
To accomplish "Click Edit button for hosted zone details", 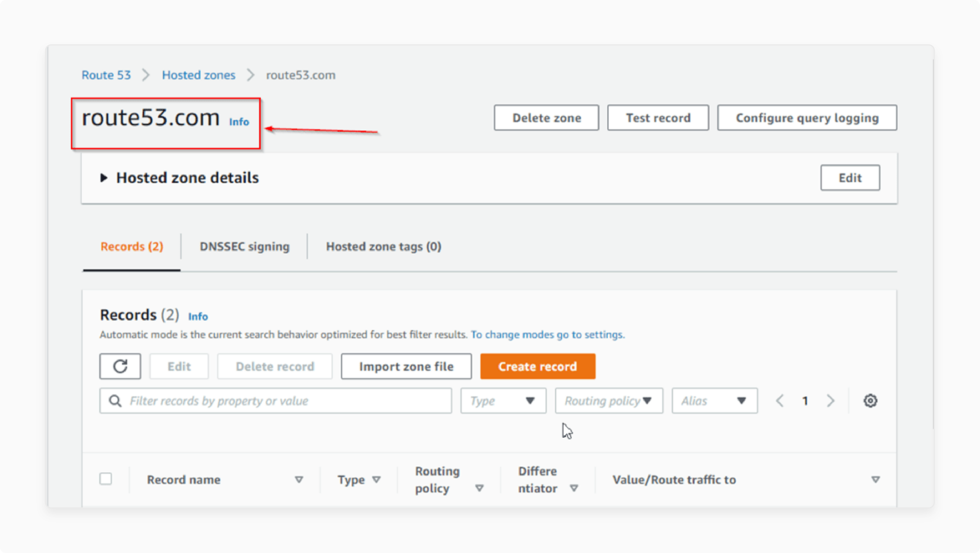I will coord(850,178).
